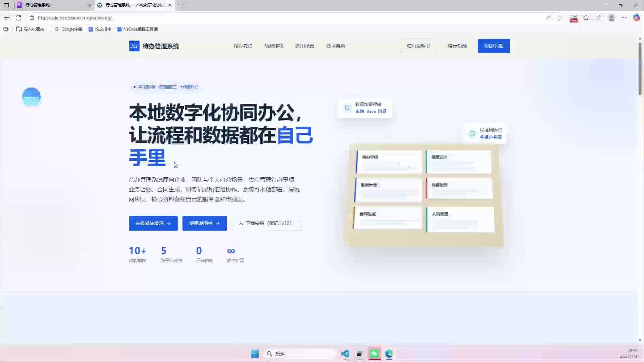Viewport: 644px width, 362px height.
Task: Open WeChat from the taskbar
Action: click(374, 354)
